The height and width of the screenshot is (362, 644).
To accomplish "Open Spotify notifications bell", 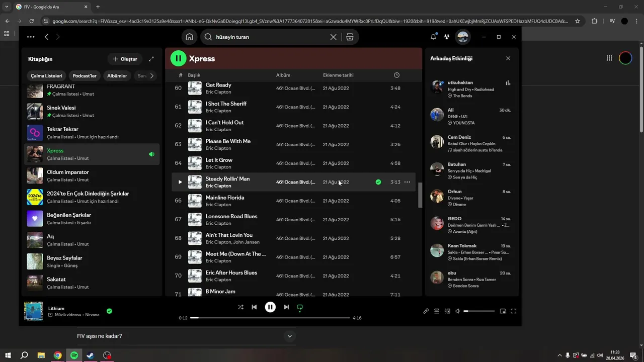I will pos(433,37).
